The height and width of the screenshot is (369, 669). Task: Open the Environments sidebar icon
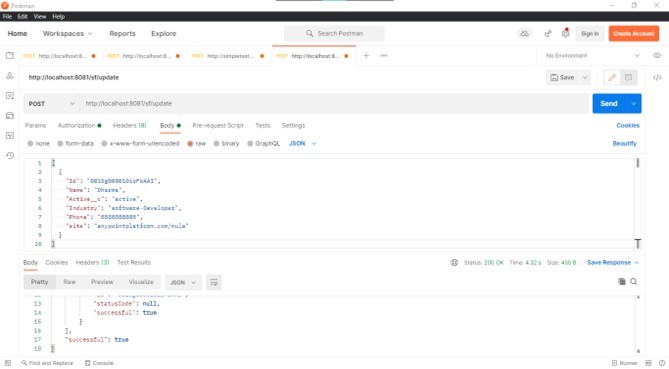(10, 96)
